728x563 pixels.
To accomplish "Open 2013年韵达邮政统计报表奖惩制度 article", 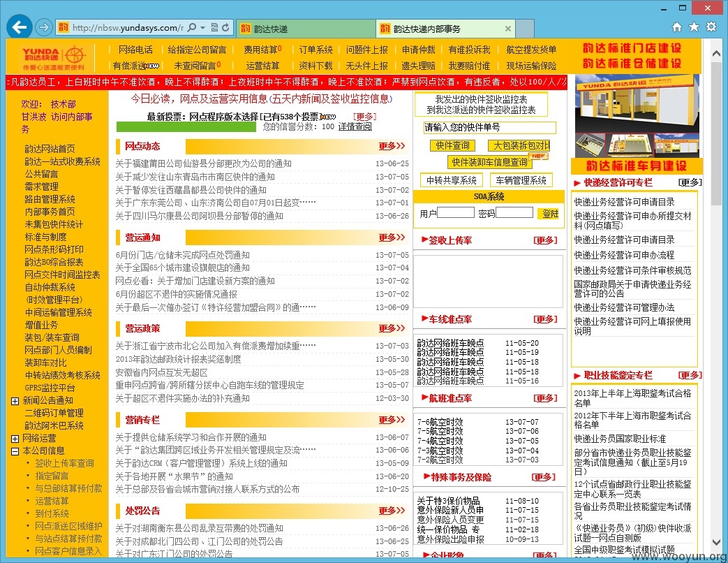I will (x=178, y=359).
